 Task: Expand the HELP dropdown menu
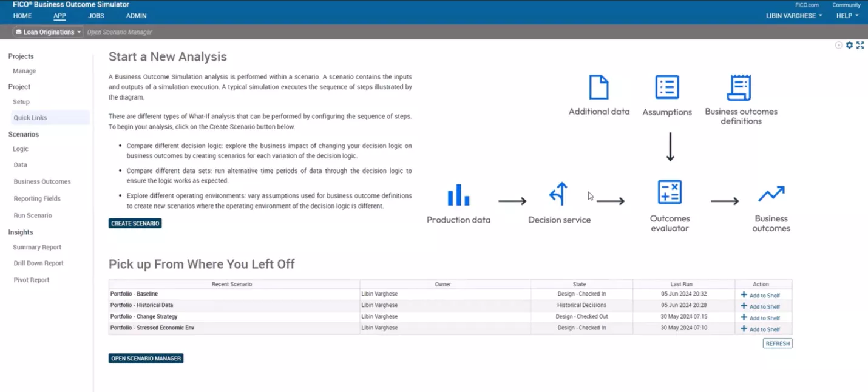click(x=847, y=16)
